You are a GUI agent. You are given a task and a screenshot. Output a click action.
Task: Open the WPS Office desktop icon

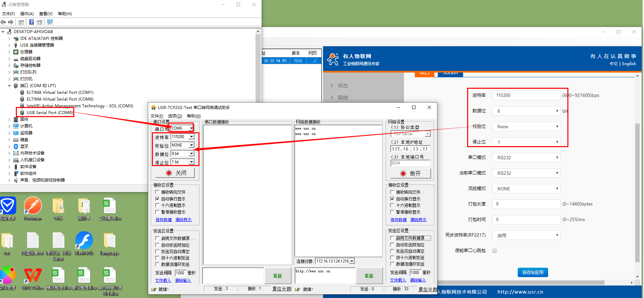point(33,276)
